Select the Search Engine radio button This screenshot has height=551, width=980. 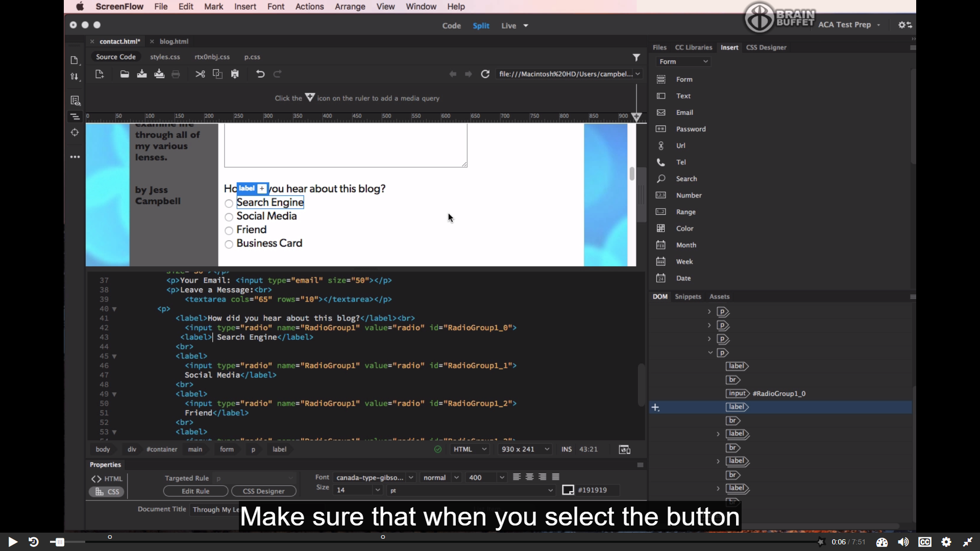pyautogui.click(x=229, y=204)
